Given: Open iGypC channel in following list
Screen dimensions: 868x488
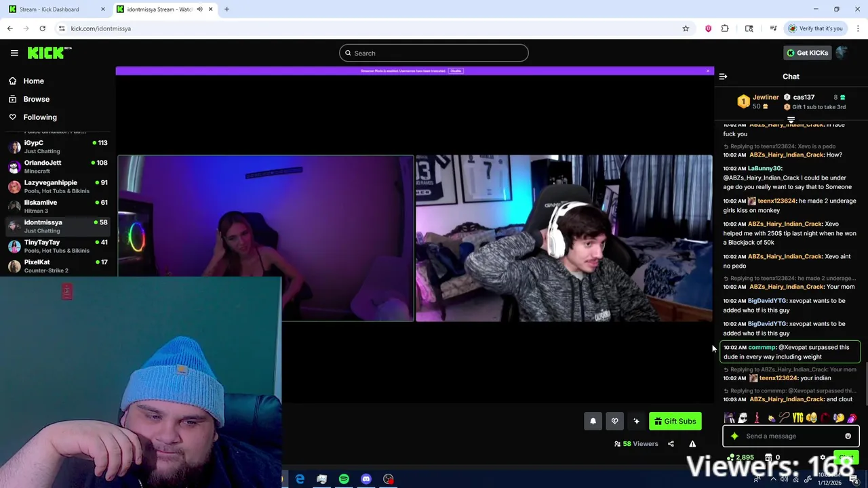Looking at the screenshot, I should point(58,147).
